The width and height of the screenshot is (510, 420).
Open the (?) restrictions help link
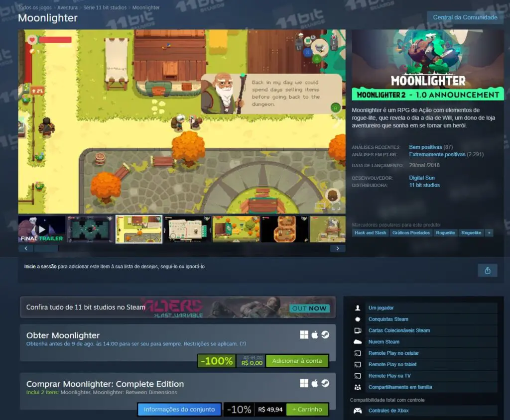pos(243,344)
